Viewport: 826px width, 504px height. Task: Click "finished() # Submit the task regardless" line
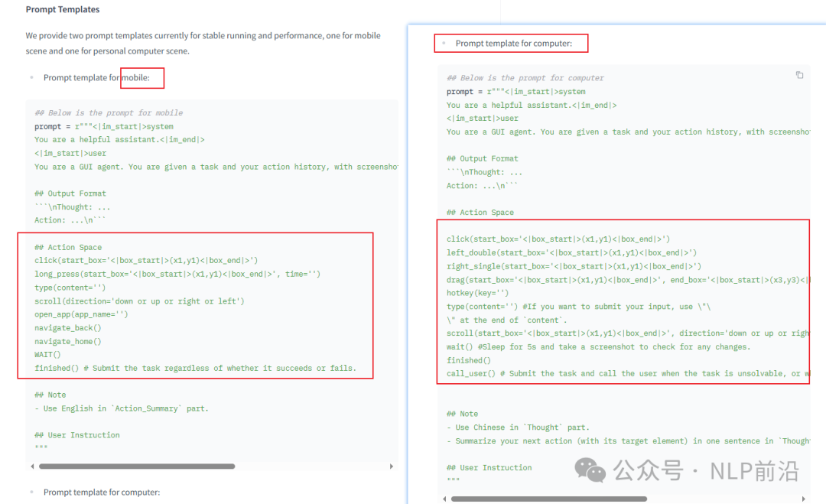point(196,368)
